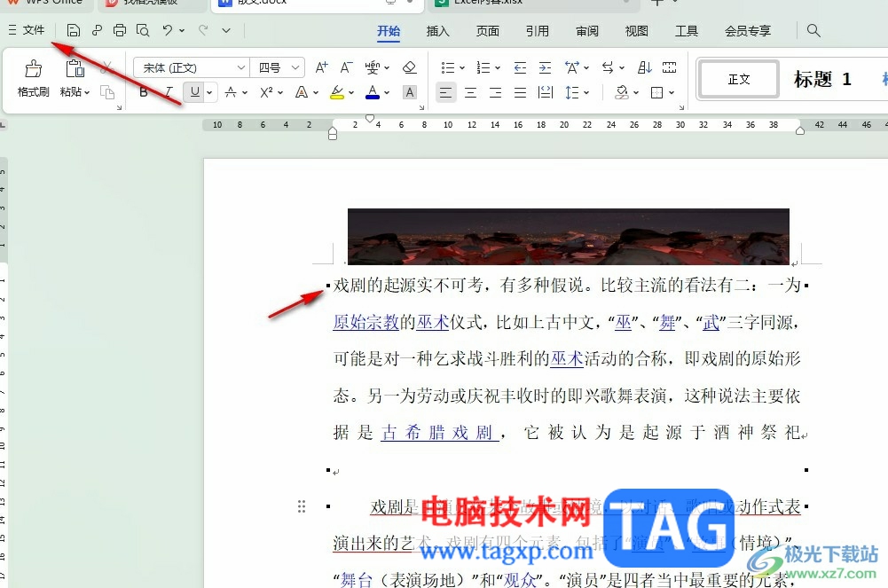Screen dimensions: 888x588
Task: Click the Redo arrow icon
Action: coord(203,30)
